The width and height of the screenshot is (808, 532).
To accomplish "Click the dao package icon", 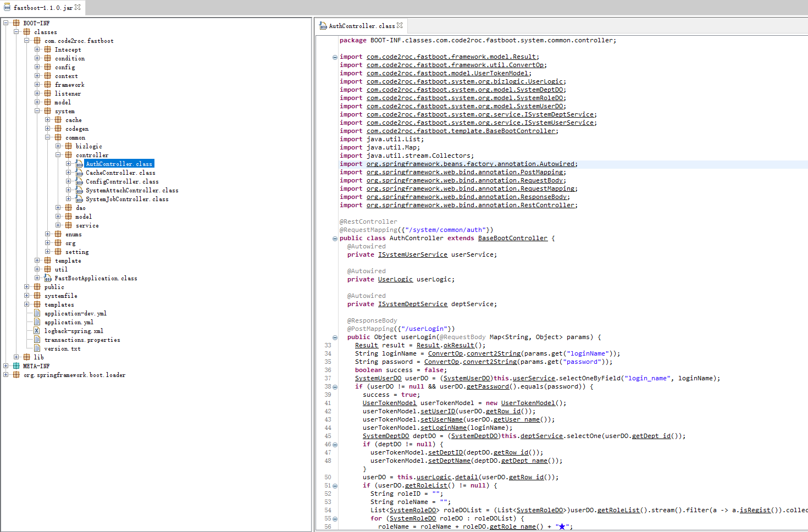I will pyautogui.click(x=69, y=208).
